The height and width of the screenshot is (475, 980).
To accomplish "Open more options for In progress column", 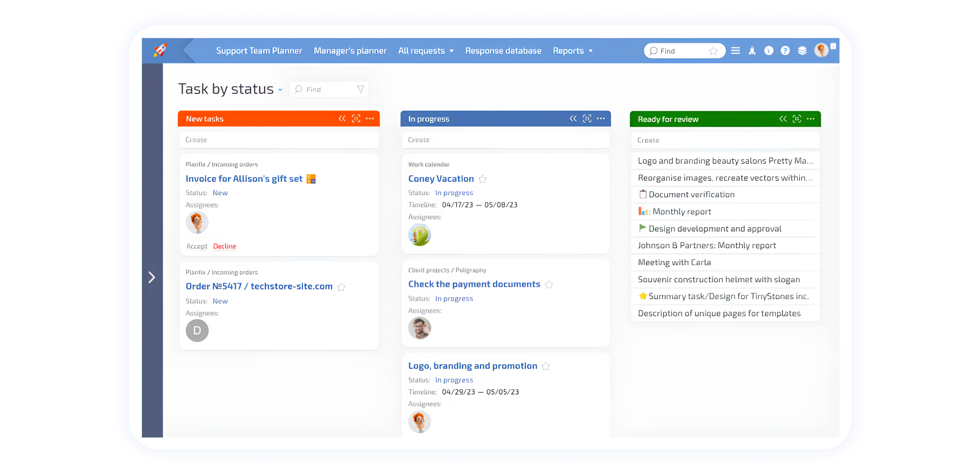I will (601, 119).
